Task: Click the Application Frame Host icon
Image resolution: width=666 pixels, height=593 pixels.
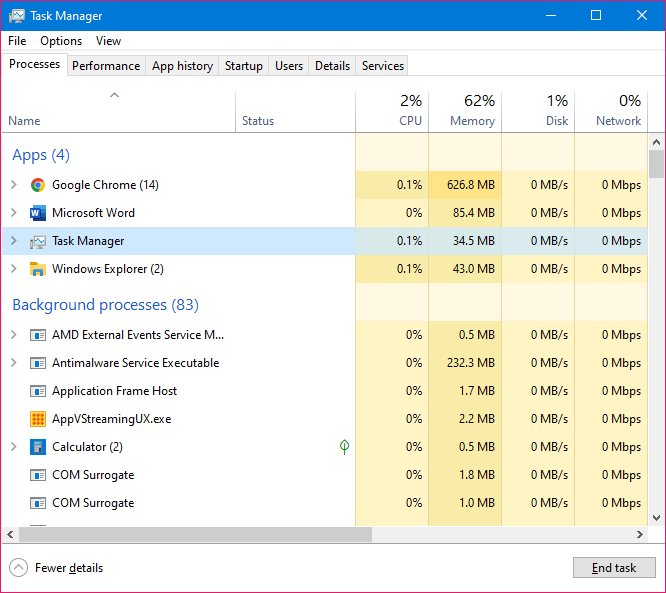Action: pyautogui.click(x=38, y=391)
